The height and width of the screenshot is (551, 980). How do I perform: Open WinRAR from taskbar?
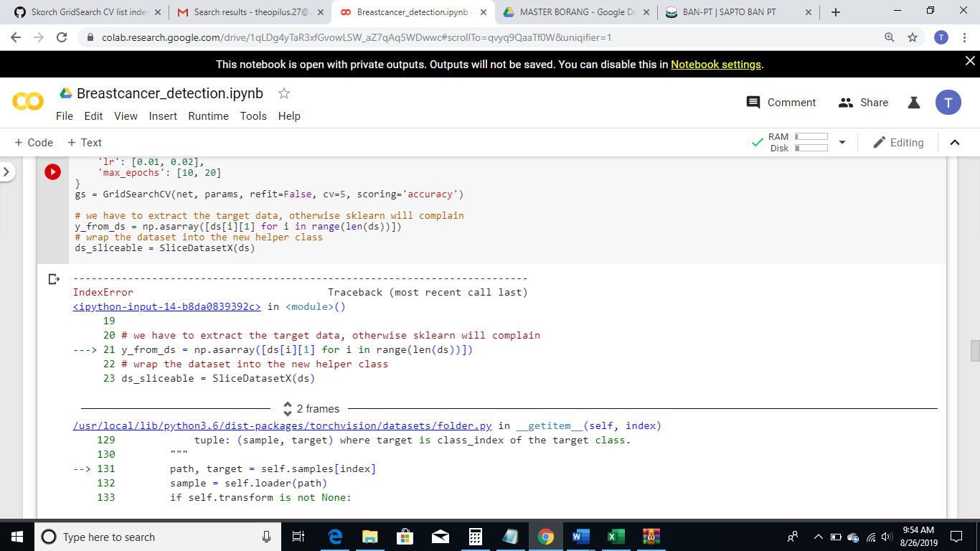tap(651, 537)
